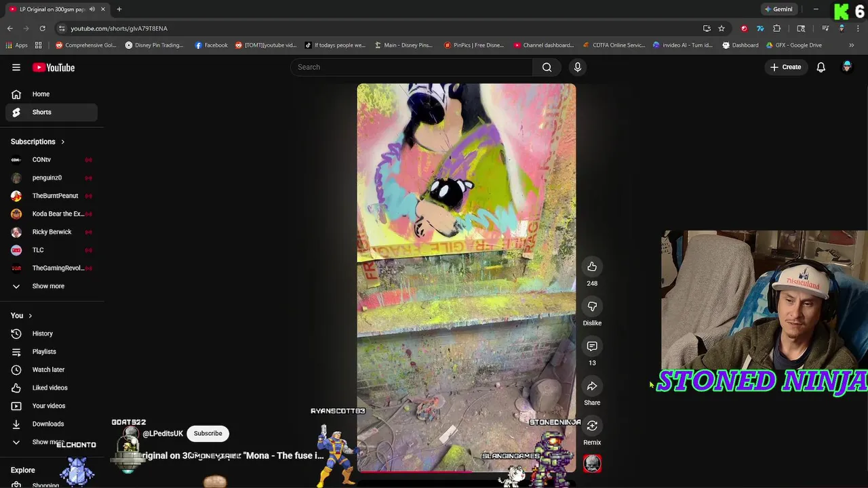Open the Disney Pin Trading bookmark
868x488 pixels.
[x=154, y=45]
